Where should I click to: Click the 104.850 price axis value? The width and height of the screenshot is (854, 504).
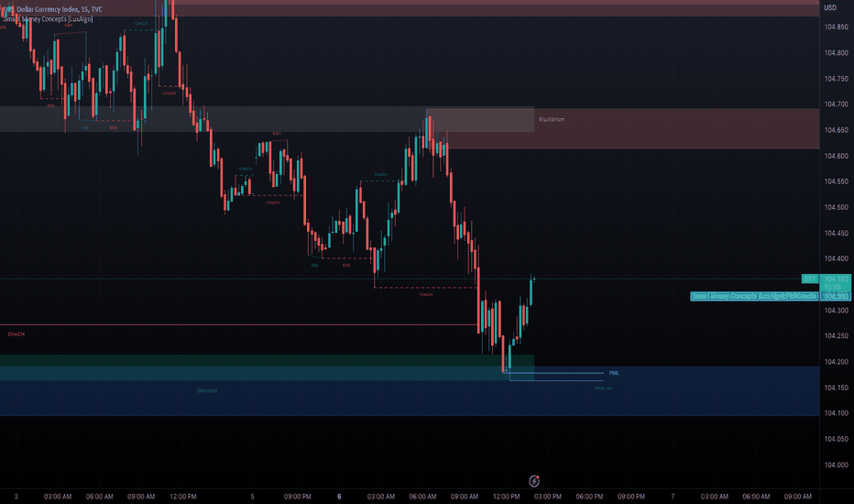[x=836, y=27]
